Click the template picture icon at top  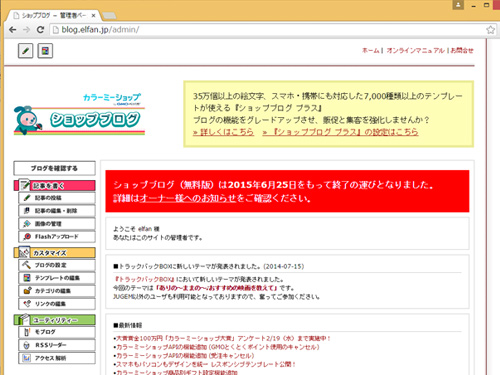click(45, 51)
